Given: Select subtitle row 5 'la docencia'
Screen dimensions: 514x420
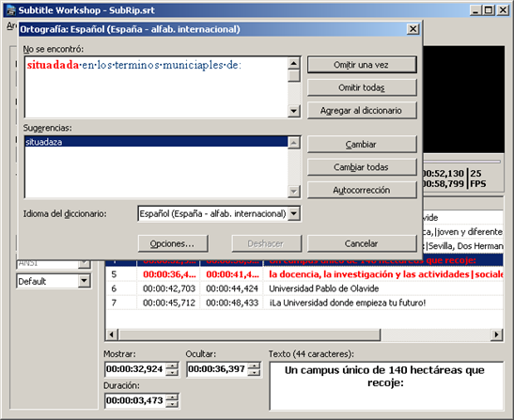Looking at the screenshot, I should (304, 274).
